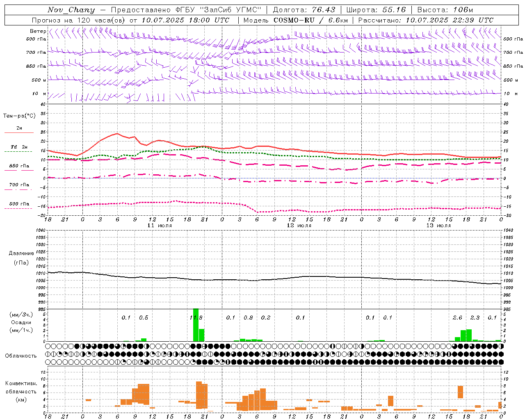
Task: Click the 'Td 2м' dew point legend label
Action: point(19,147)
